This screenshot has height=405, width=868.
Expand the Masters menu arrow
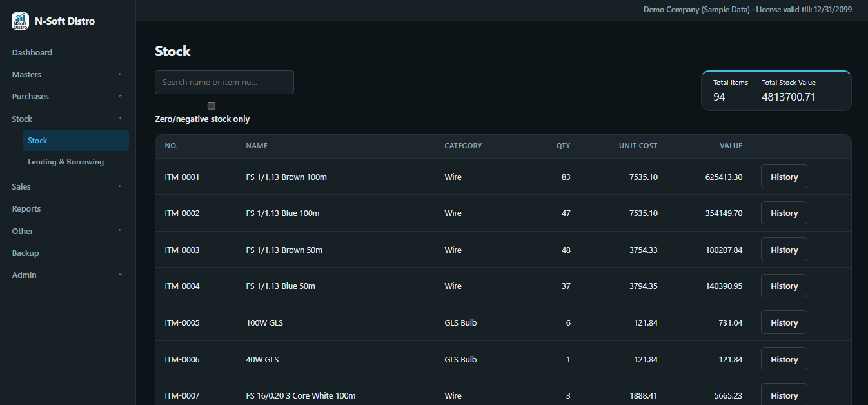pyautogui.click(x=120, y=75)
